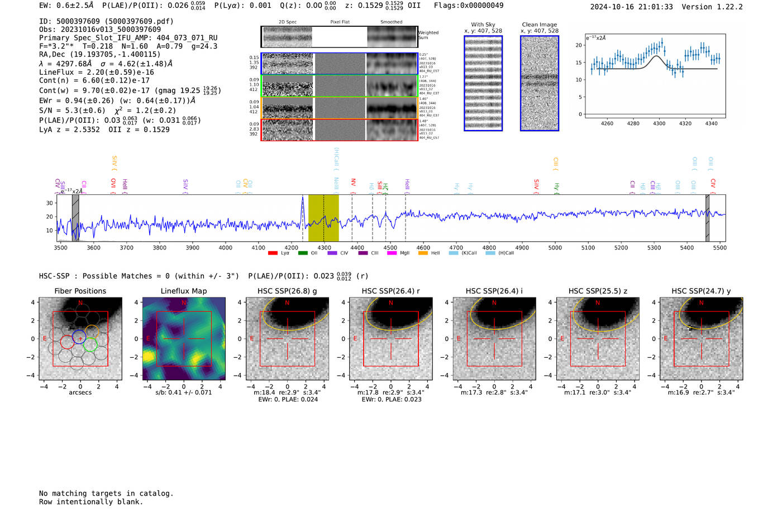
Task: Click the EW: 0.6±2.5Å header value
Action: pos(67,6)
